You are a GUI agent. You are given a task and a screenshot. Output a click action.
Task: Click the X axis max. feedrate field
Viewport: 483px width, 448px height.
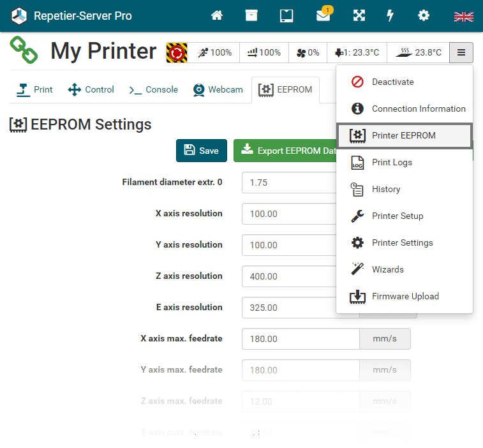coord(301,339)
